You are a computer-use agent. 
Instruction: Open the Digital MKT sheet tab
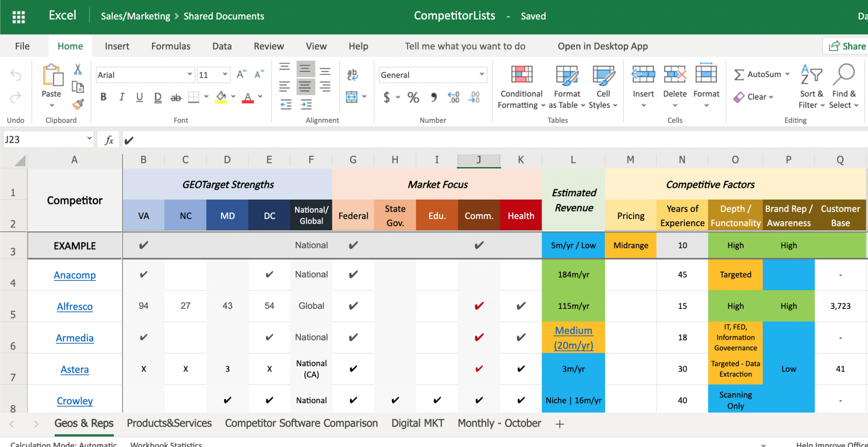point(417,423)
